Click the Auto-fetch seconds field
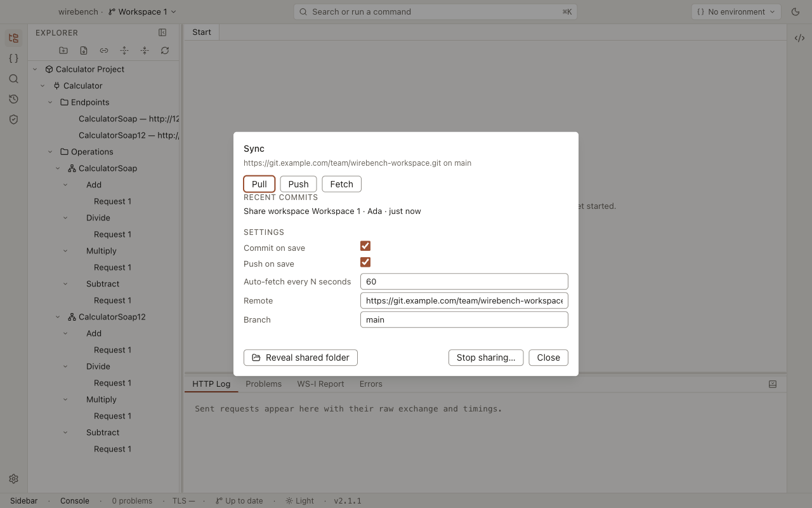 tap(464, 281)
